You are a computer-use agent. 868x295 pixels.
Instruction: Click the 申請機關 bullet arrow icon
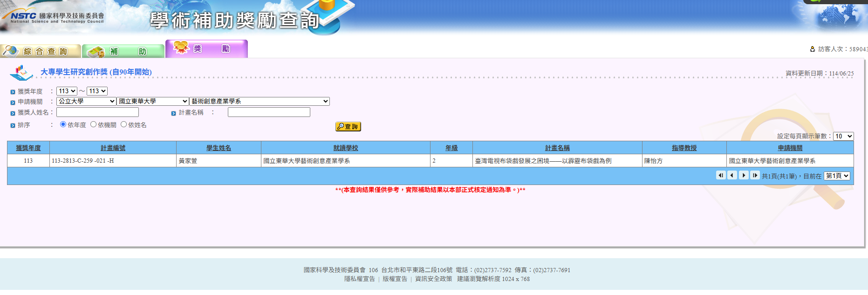click(13, 102)
